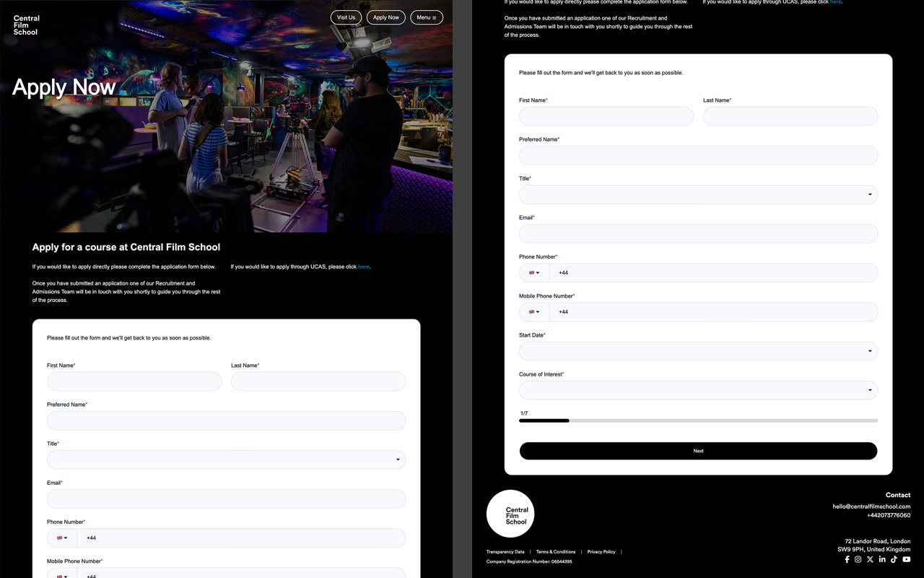The width and height of the screenshot is (924, 578).
Task: Focus the Email field in the right form
Action: [698, 233]
